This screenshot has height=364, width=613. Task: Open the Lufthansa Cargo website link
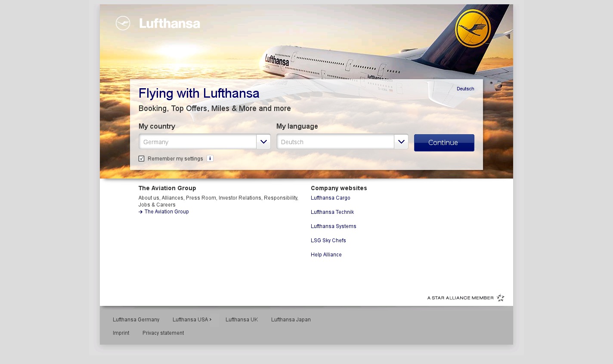coord(331,198)
